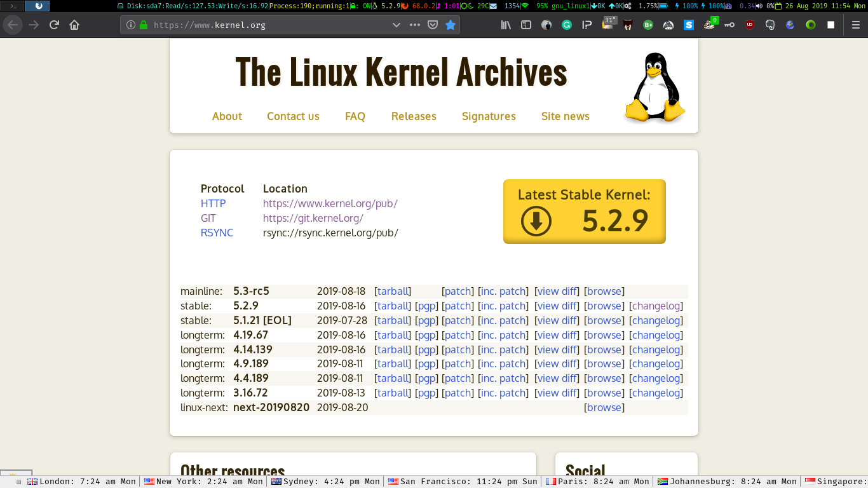Go to the Signatures menu item
The image size is (868, 488).
489,116
